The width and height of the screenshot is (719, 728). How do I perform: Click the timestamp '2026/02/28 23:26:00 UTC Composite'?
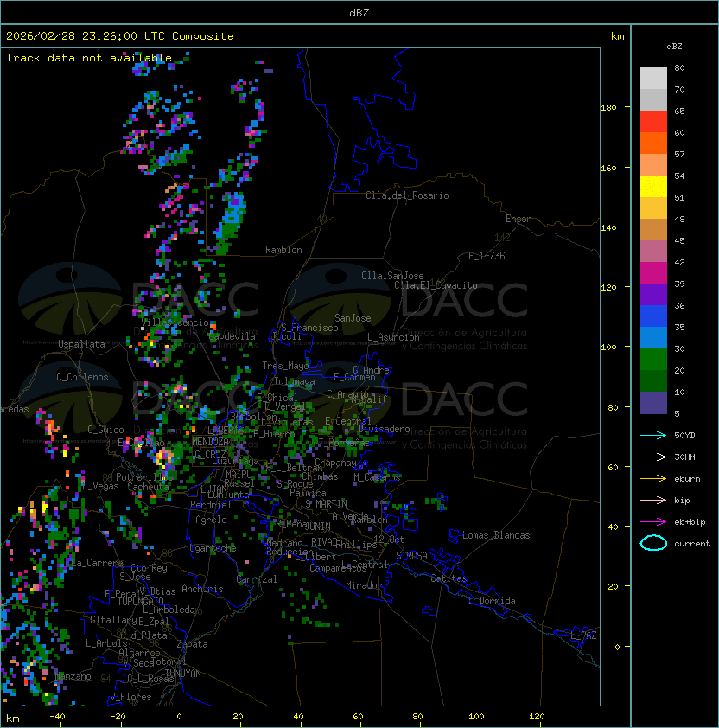coord(120,36)
